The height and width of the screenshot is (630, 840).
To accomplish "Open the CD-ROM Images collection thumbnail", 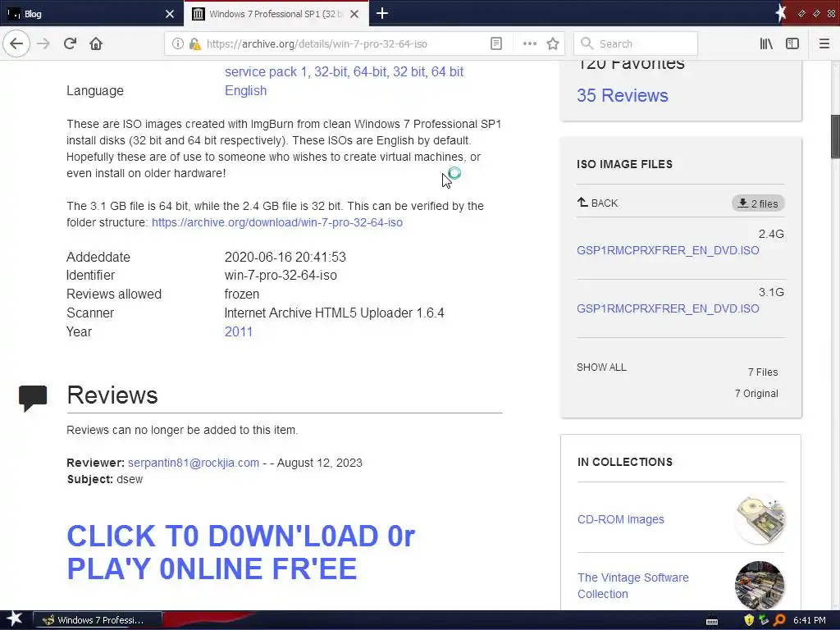I will coord(760,519).
